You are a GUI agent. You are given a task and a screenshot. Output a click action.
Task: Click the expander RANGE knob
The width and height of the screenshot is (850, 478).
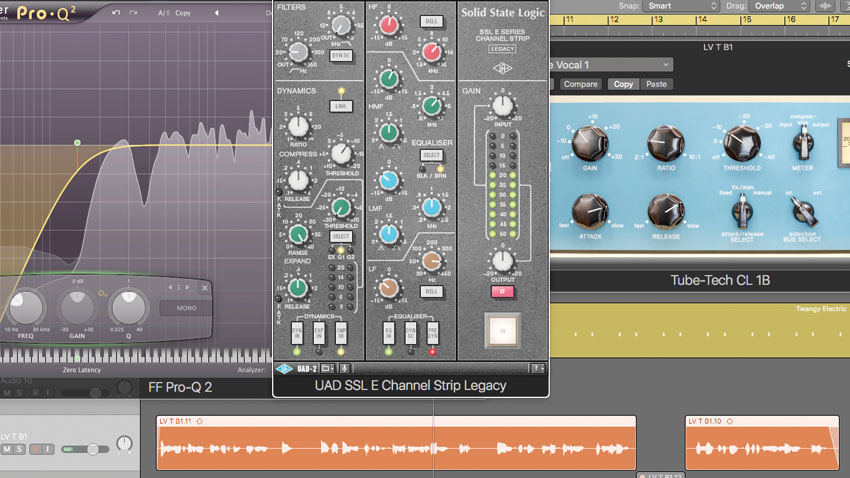(298, 234)
